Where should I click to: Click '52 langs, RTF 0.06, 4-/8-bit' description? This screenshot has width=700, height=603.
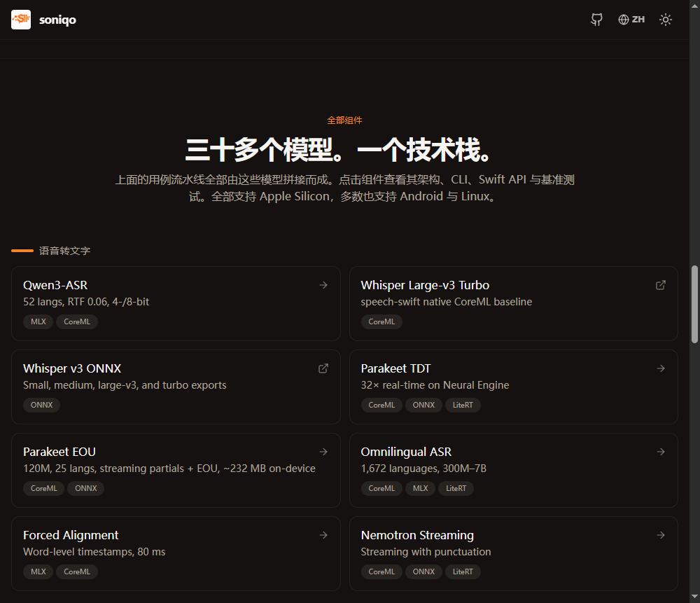[x=86, y=302]
